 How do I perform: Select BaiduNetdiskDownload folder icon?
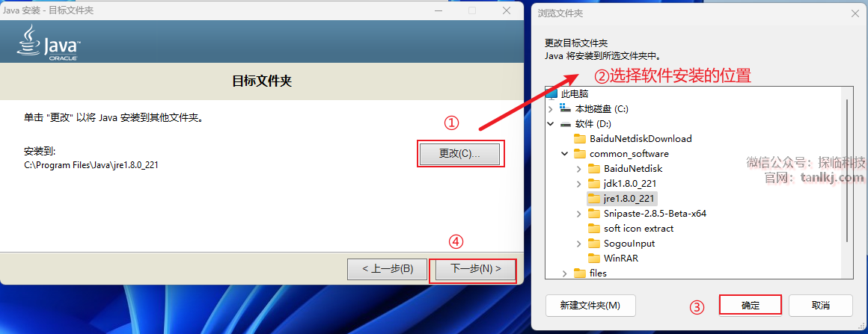[580, 138]
